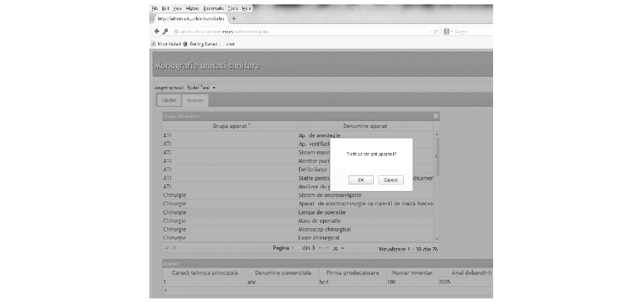Click the 100 inventory number cell
The width and height of the screenshot is (644, 306).
coord(412,282)
